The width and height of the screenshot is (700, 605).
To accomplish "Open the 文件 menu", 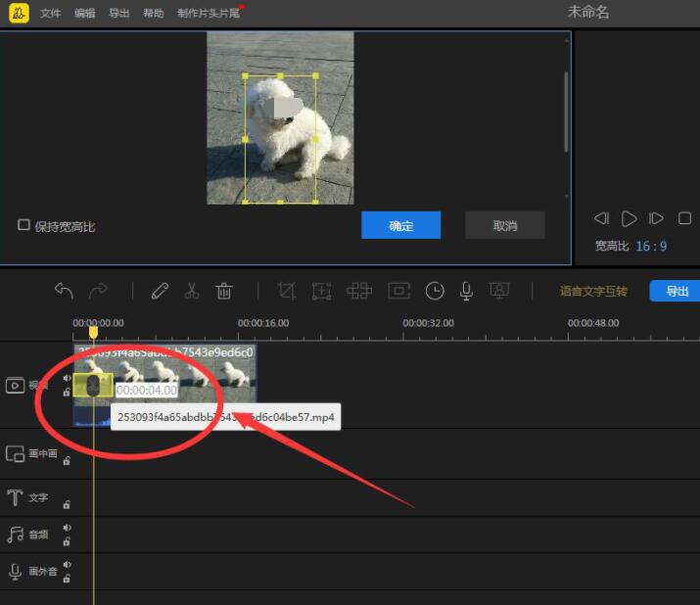I will (x=50, y=14).
